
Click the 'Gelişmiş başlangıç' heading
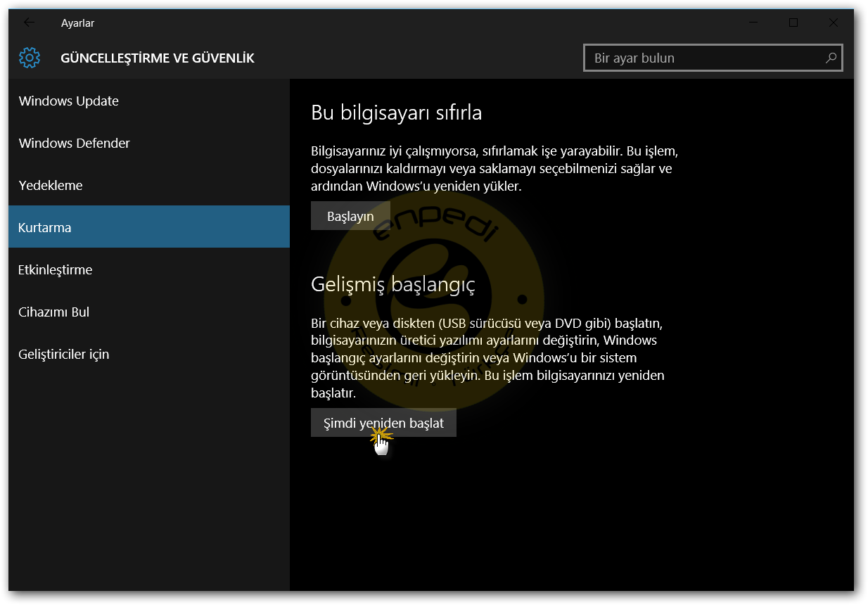click(393, 285)
